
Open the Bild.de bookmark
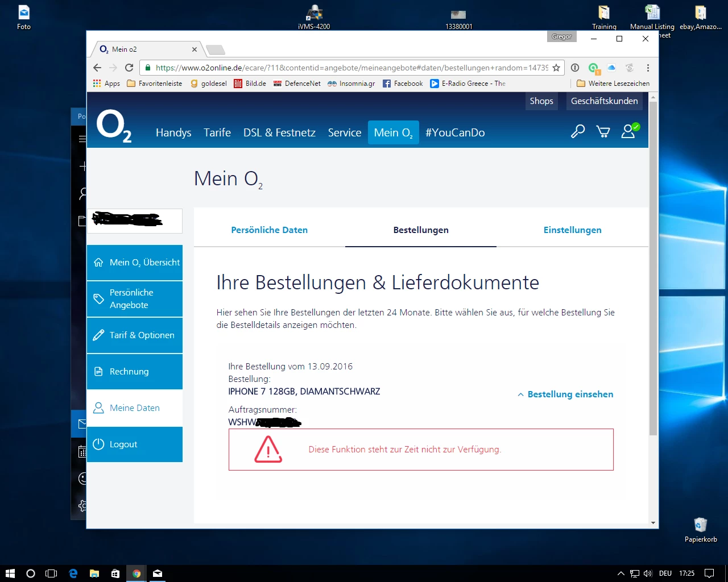coord(250,84)
